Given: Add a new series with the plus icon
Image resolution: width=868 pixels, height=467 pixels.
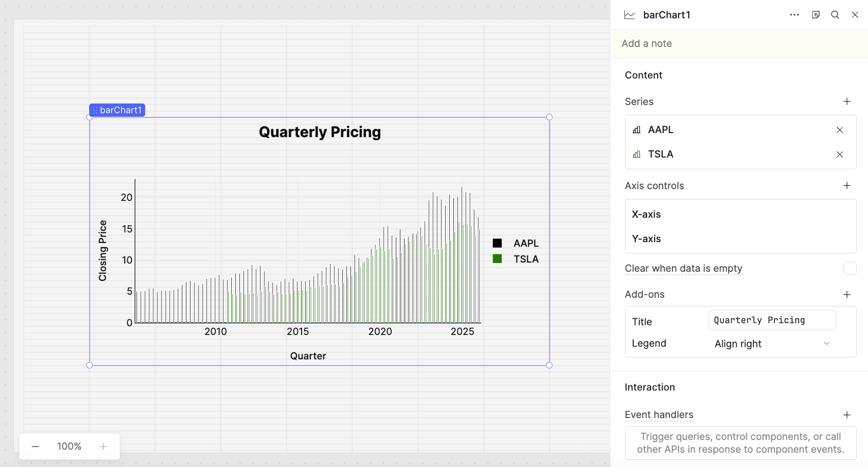Looking at the screenshot, I should pyautogui.click(x=847, y=101).
